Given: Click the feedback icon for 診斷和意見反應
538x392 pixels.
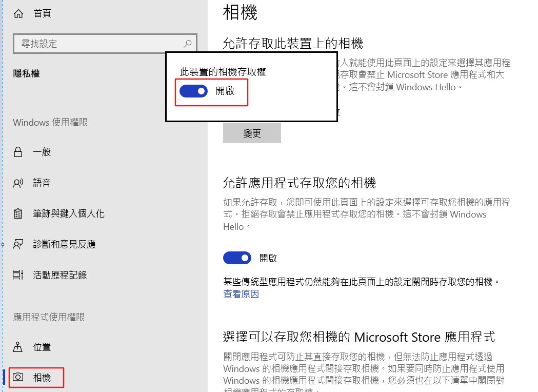Looking at the screenshot, I should (x=18, y=244).
